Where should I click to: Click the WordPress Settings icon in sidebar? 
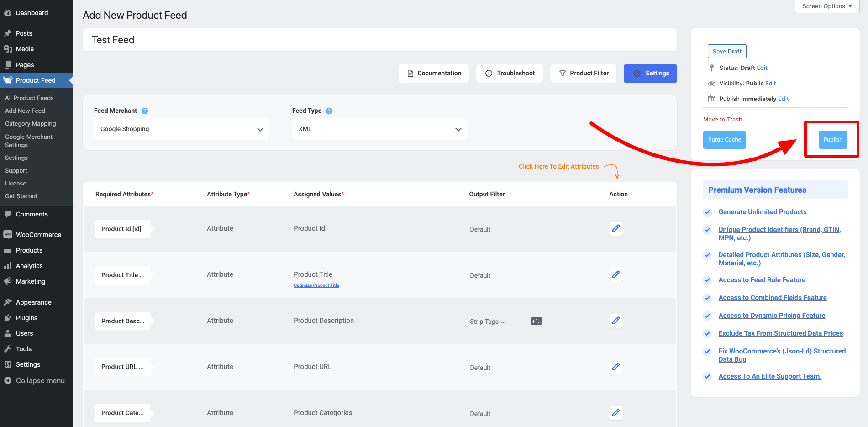point(8,364)
